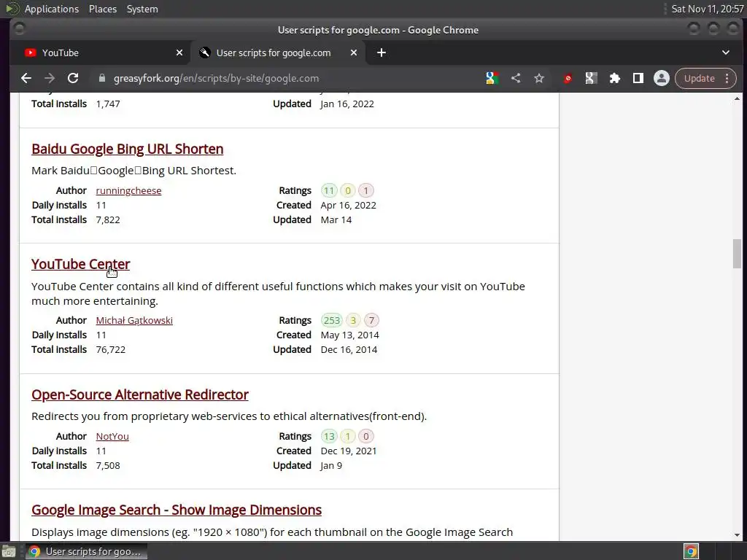
Task: Click the Chrome icon in bottom-right tray
Action: coord(691,551)
